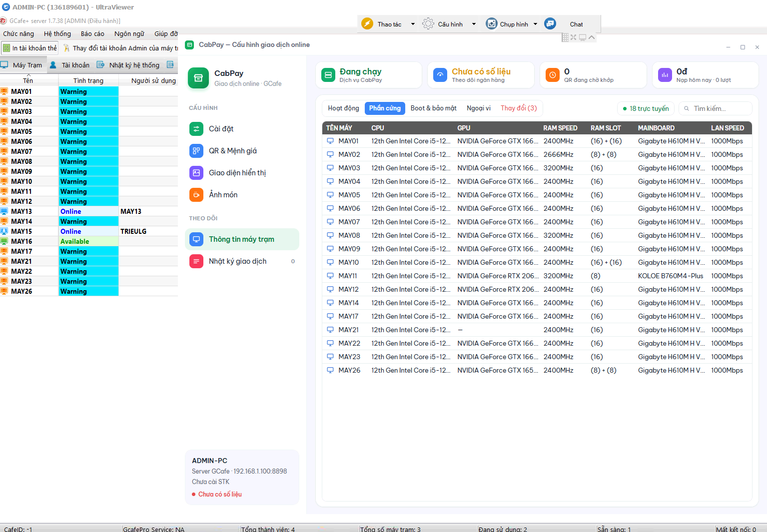Switch to Nhật ký hệ thống tab
The image size is (767, 532).
click(128, 65)
